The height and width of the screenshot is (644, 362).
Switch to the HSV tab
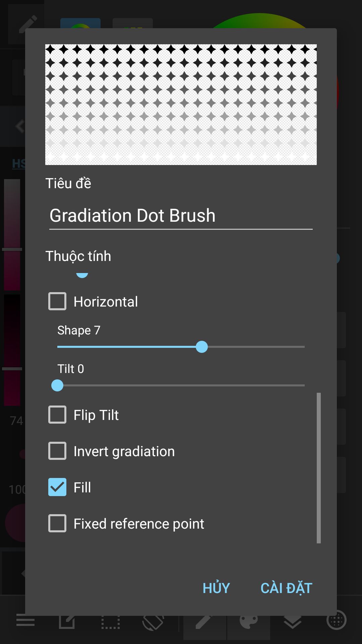[18, 164]
